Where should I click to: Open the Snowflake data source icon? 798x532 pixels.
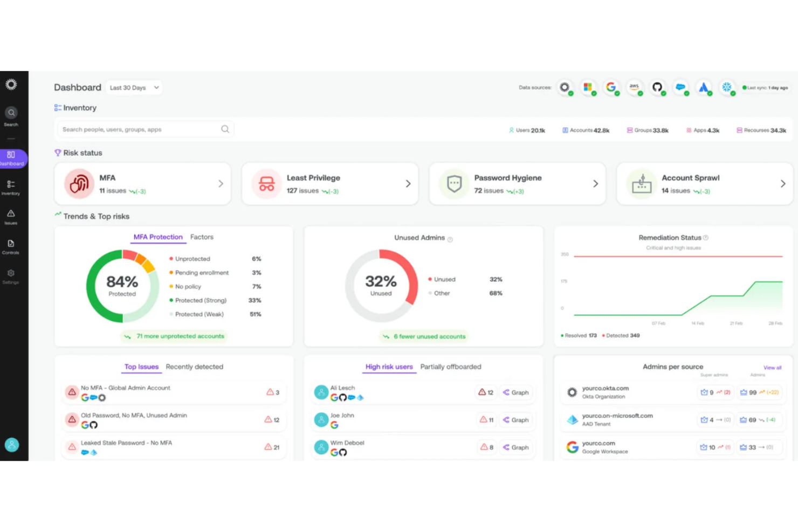727,87
